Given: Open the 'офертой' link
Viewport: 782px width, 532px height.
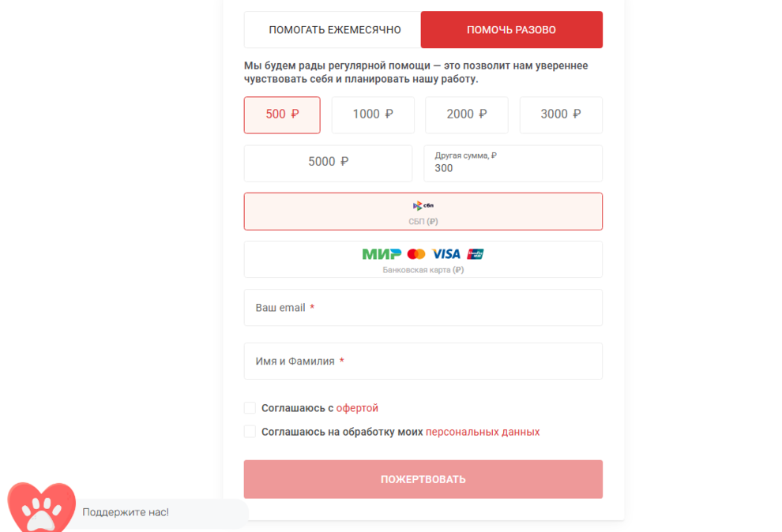Looking at the screenshot, I should [359, 407].
